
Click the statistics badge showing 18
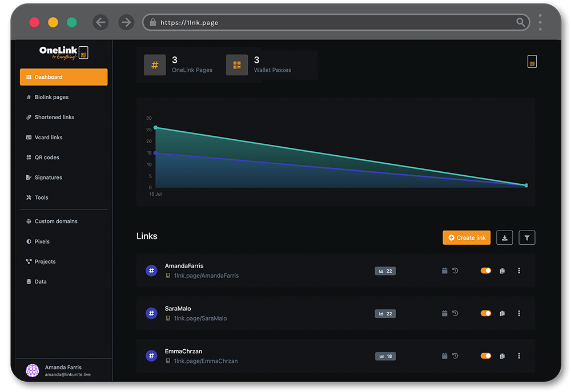point(385,356)
